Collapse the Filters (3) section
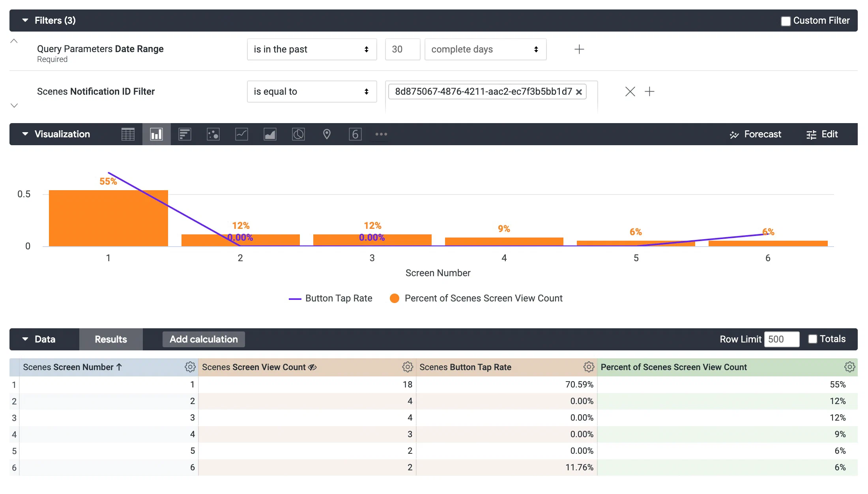This screenshot has height=494, width=868. [x=25, y=21]
